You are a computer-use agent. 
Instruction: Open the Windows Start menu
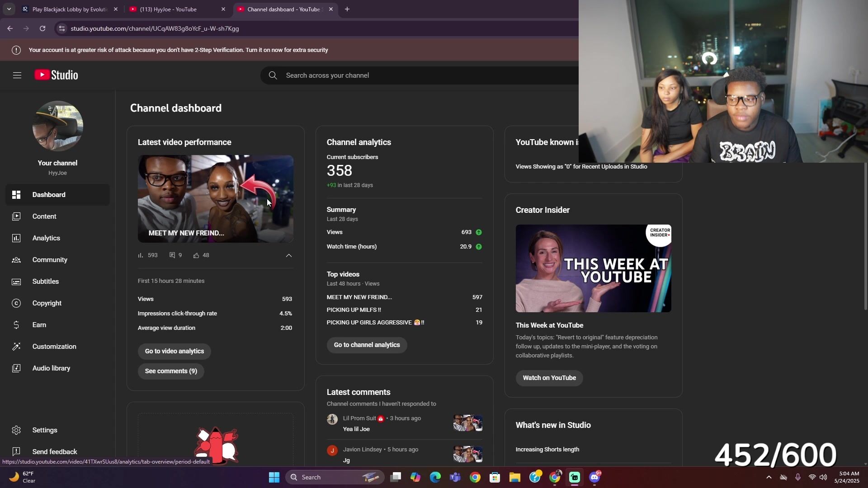coord(274,477)
